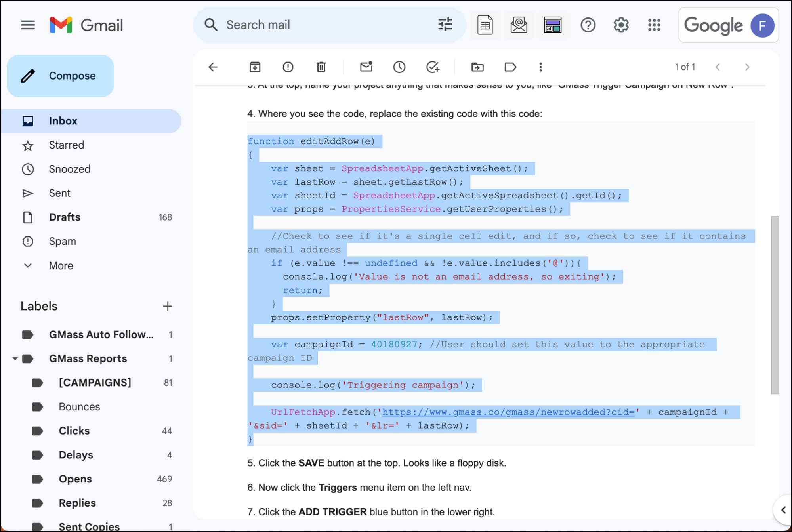792x532 pixels.
Task: Open the gmass.co newrowadded link
Action: click(x=508, y=412)
